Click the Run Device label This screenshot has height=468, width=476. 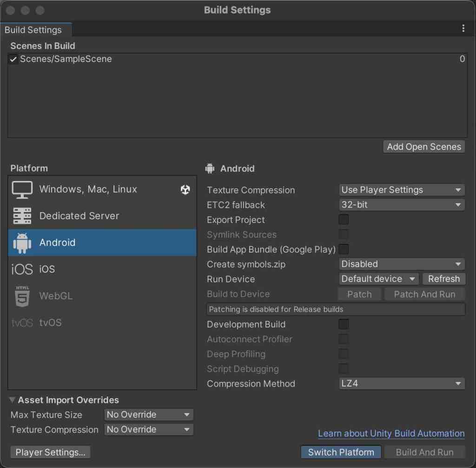[x=231, y=279]
